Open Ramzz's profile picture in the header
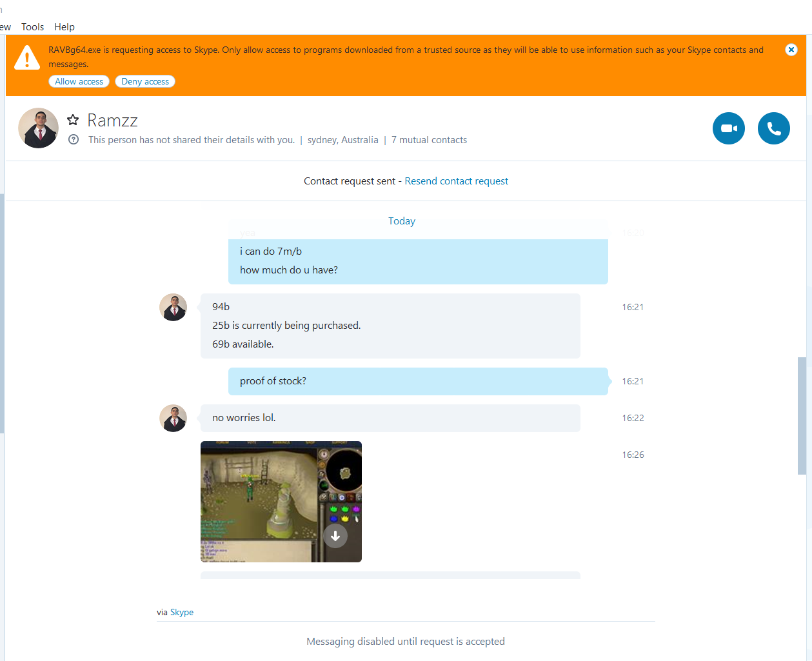The image size is (812, 661). 38,128
